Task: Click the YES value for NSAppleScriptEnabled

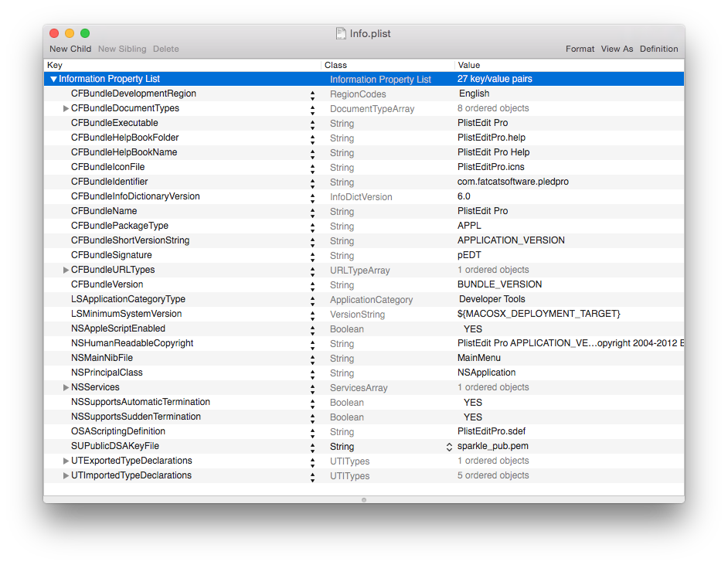Action: (x=473, y=329)
